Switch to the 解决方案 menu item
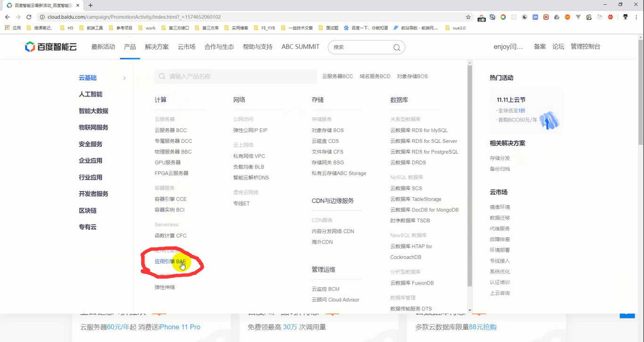The width and height of the screenshot is (644, 342). [x=157, y=47]
